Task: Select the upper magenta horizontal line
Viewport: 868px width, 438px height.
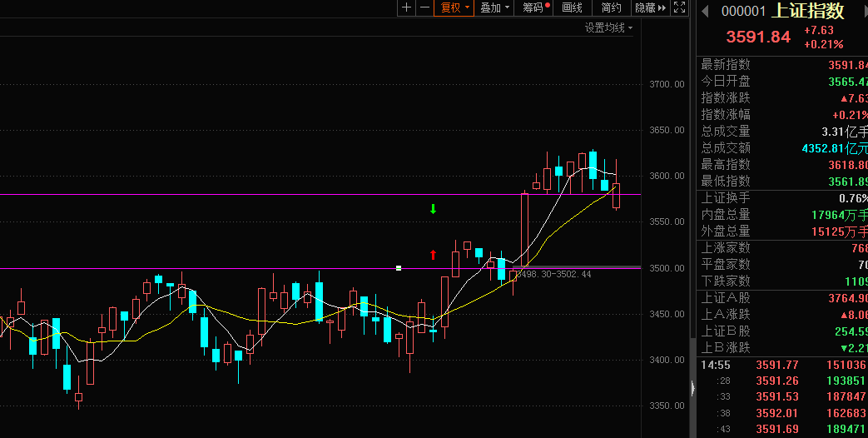Action: tap(320, 194)
